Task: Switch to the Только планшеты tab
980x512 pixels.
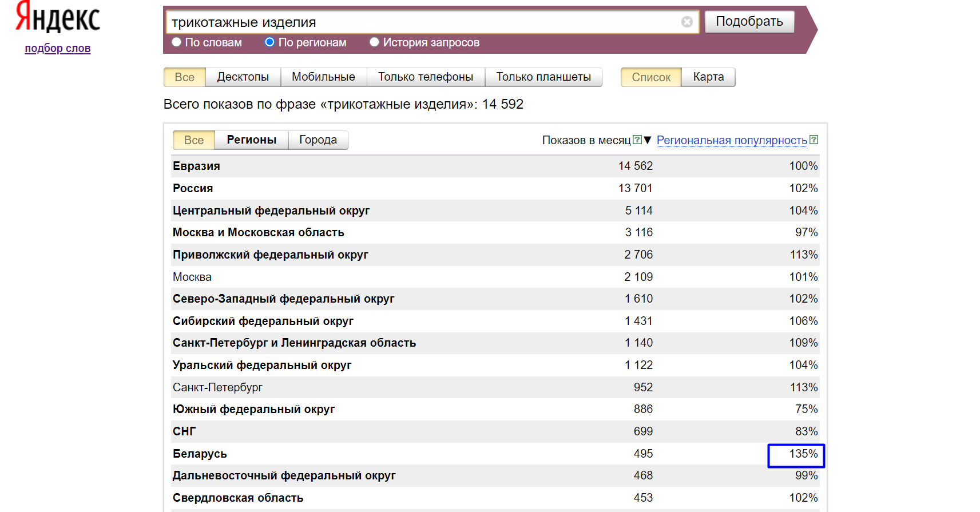Action: pos(543,77)
